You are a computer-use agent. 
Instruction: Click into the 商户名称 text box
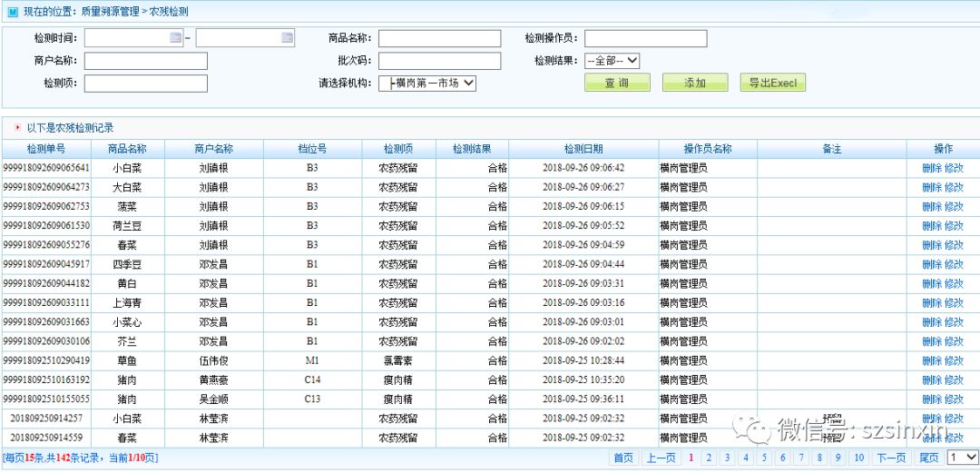(x=146, y=61)
